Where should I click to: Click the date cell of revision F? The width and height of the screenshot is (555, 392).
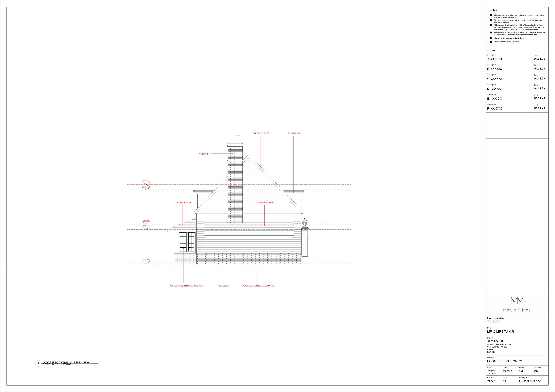pyautogui.click(x=539, y=108)
